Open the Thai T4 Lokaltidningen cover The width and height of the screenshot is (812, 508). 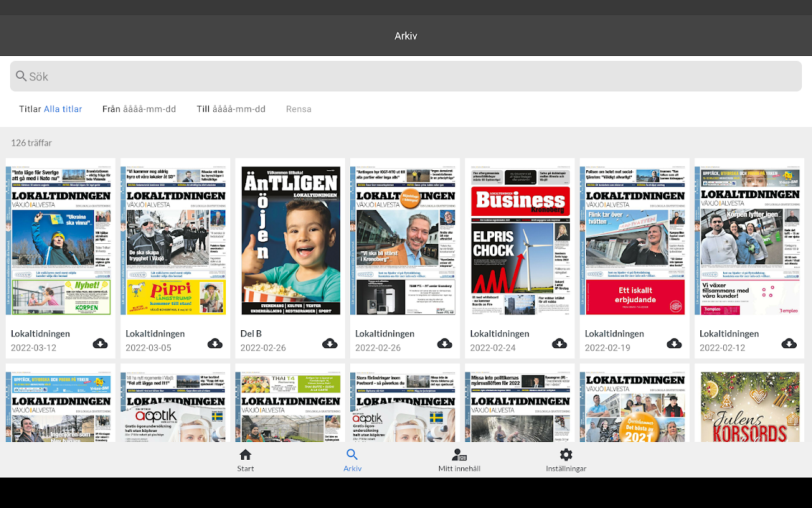coord(290,406)
